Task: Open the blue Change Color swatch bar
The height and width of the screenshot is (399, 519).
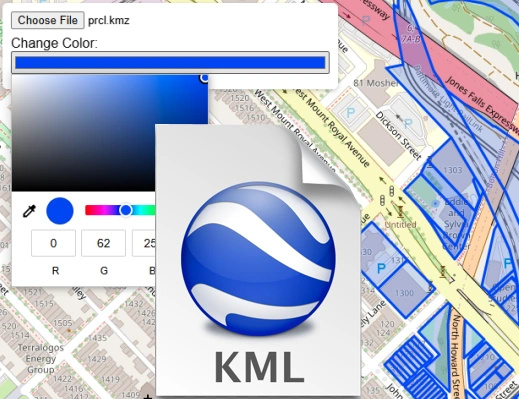Action: 170,62
